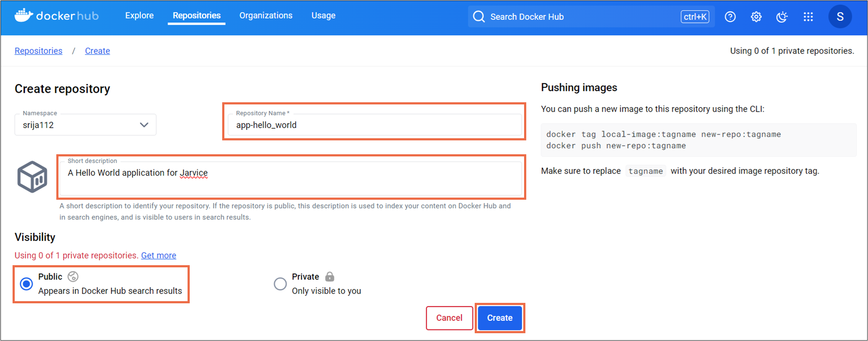Select the Private visibility radio button
The height and width of the screenshot is (341, 868).
(x=280, y=284)
